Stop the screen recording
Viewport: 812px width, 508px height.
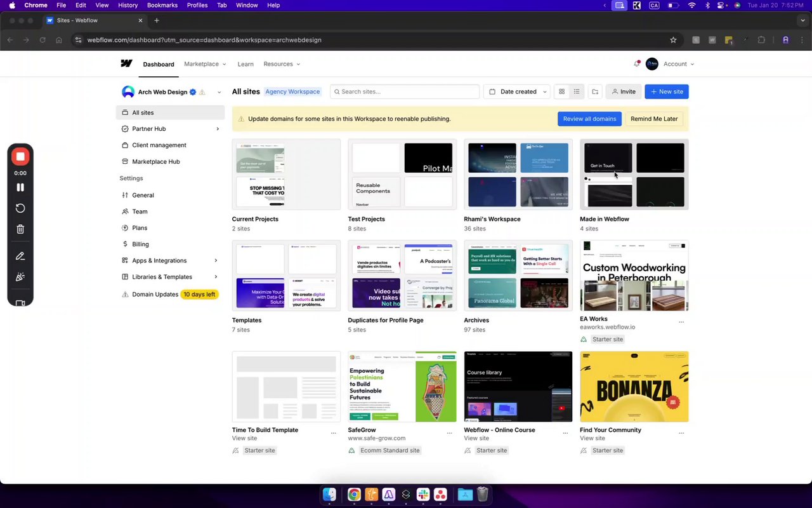(x=20, y=156)
